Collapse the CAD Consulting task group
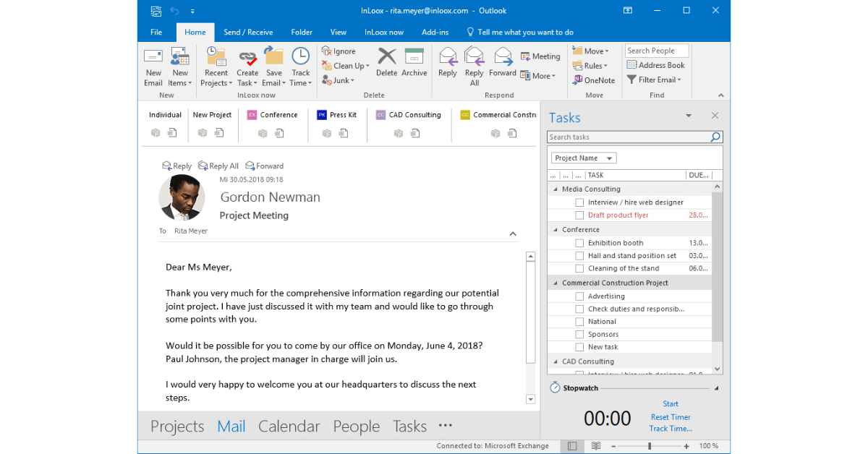The height and width of the screenshot is (454, 868). (555, 361)
